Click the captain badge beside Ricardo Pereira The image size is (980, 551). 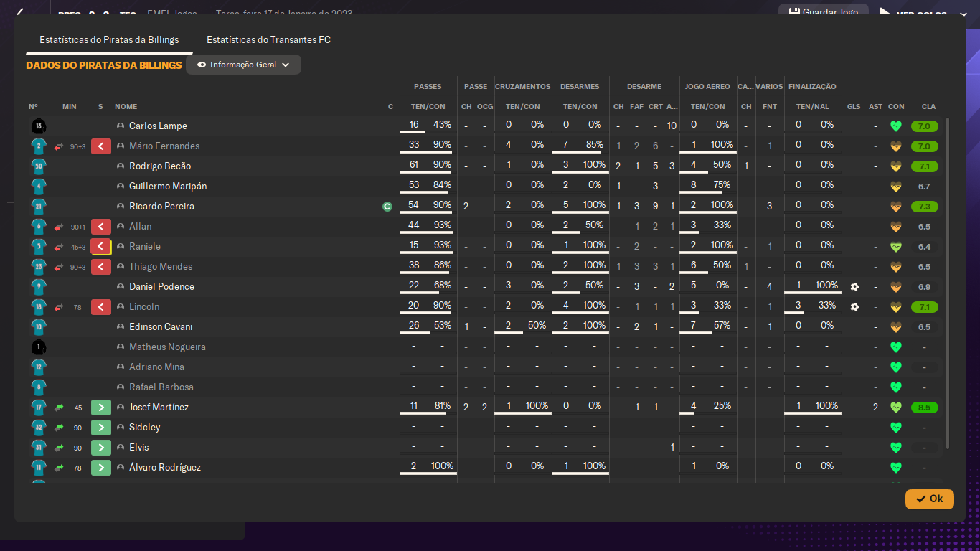[x=387, y=207]
